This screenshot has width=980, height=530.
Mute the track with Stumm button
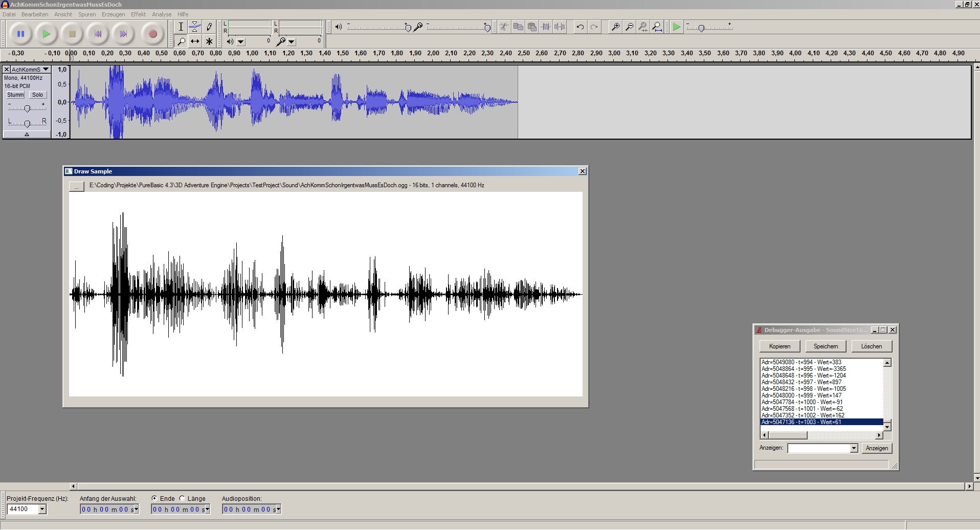point(15,95)
